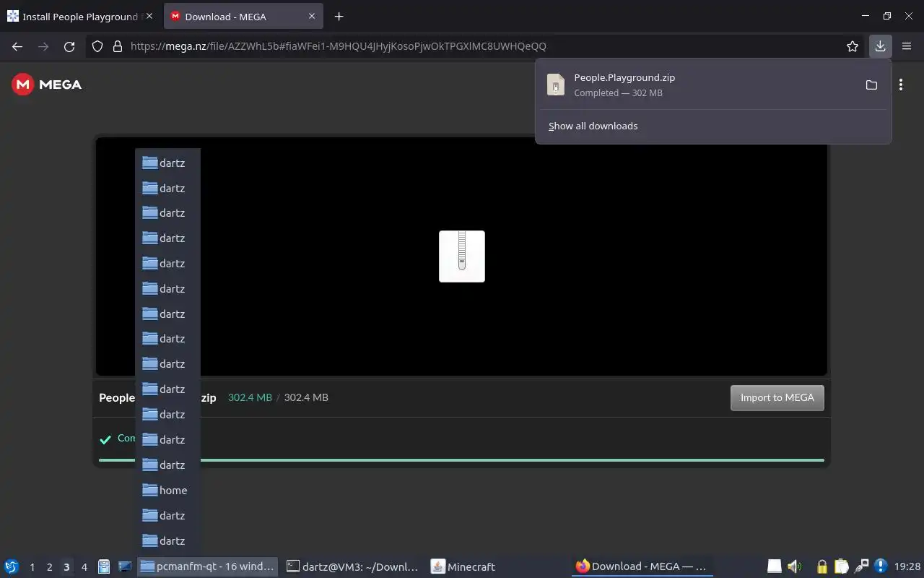924x578 pixels.
Task: Switch to the Install People Playground tab
Action: (82, 16)
